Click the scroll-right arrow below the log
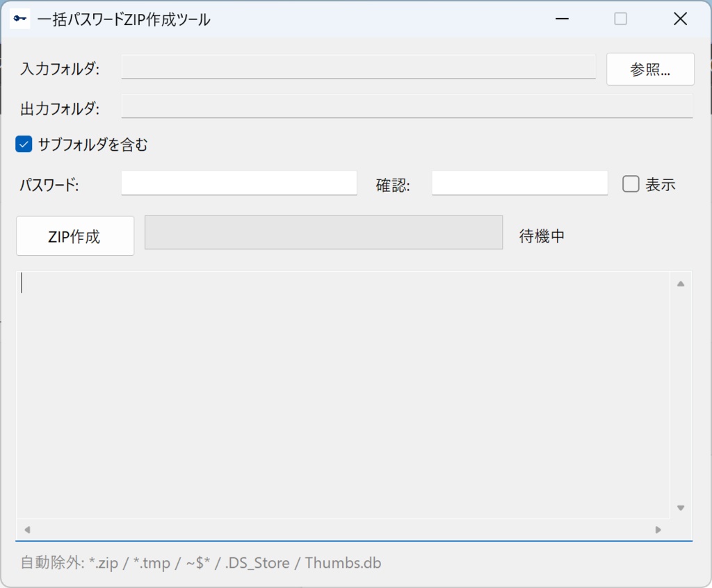 tap(658, 530)
